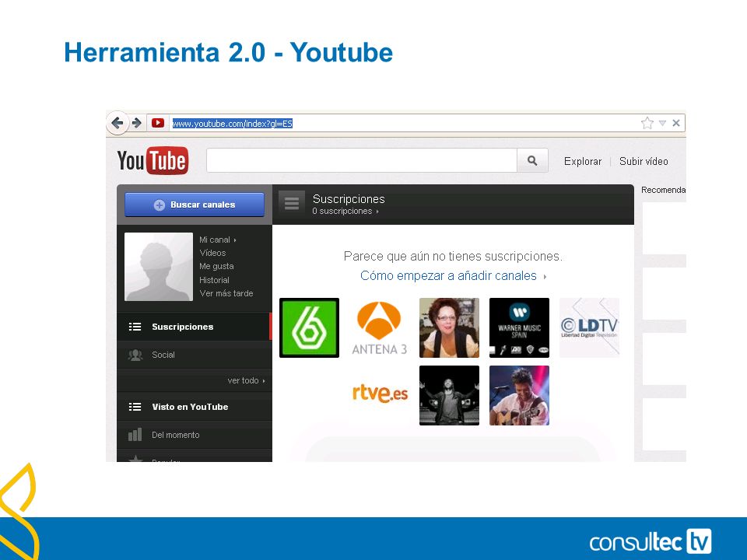Open black-and-white man with raised arms tile
The image size is (747, 560).
(x=449, y=395)
